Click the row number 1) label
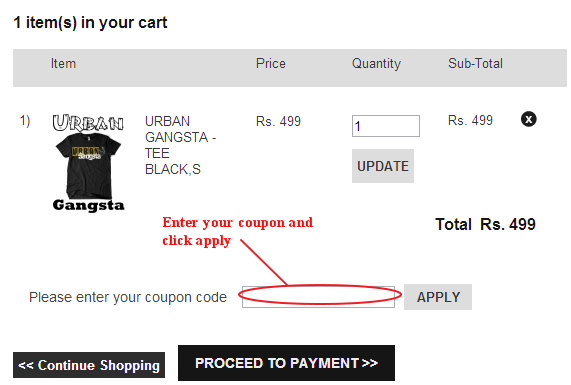The height and width of the screenshot is (385, 571). [25, 121]
